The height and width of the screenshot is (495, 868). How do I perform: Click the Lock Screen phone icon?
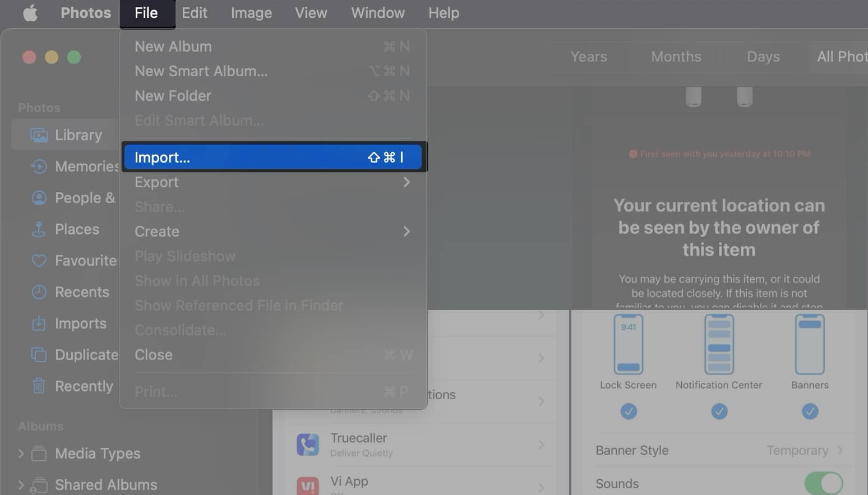629,344
